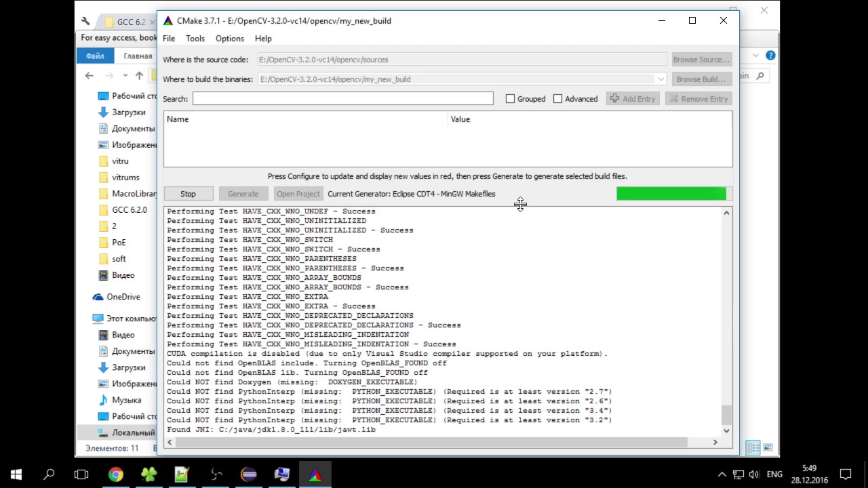Screen dimensions: 868x488
Task: Enable the Advanced checkbox
Action: pos(557,99)
